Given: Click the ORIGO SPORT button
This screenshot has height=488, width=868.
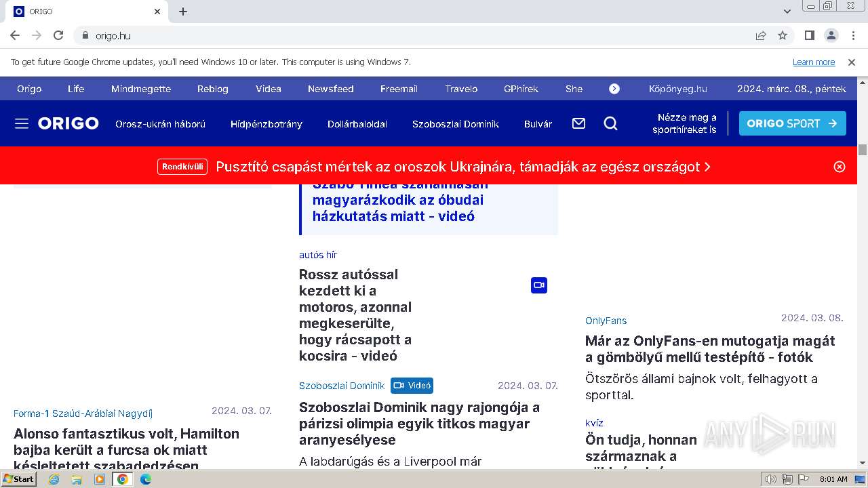Looking at the screenshot, I should (792, 123).
